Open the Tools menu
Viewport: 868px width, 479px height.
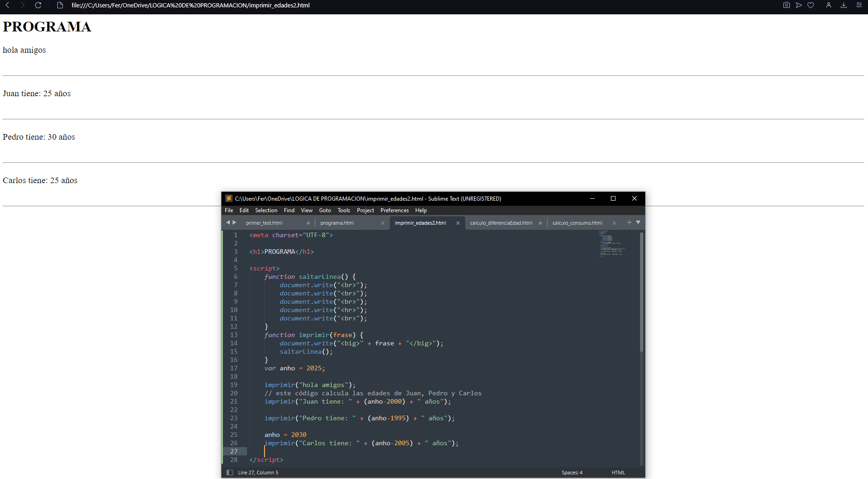tap(344, 210)
